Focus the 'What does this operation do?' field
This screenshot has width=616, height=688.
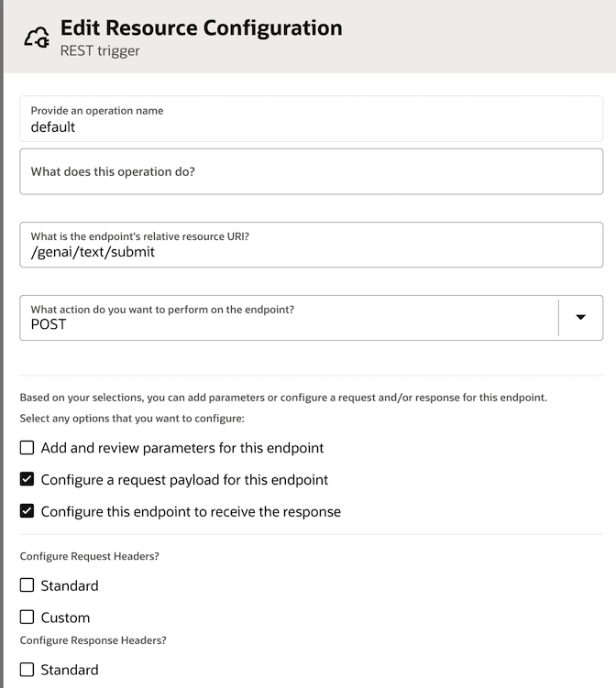[x=312, y=171]
